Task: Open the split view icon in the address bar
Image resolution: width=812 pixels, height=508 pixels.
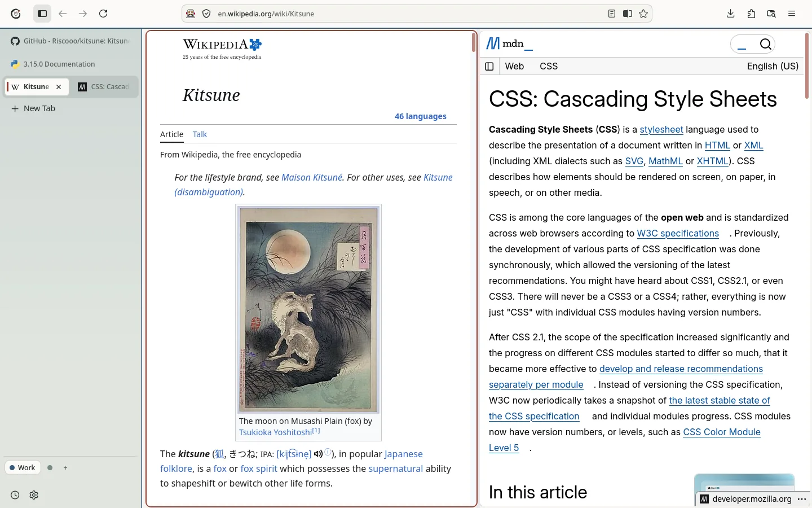Action: tap(628, 14)
